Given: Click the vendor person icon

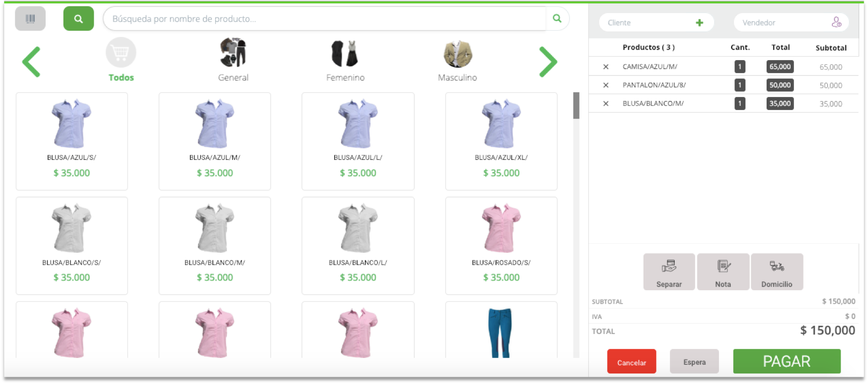Looking at the screenshot, I should click(836, 22).
